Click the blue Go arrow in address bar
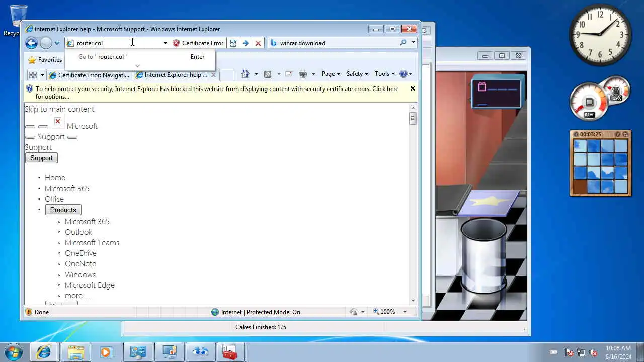Screen dimensions: 644x362 click(x=246, y=43)
